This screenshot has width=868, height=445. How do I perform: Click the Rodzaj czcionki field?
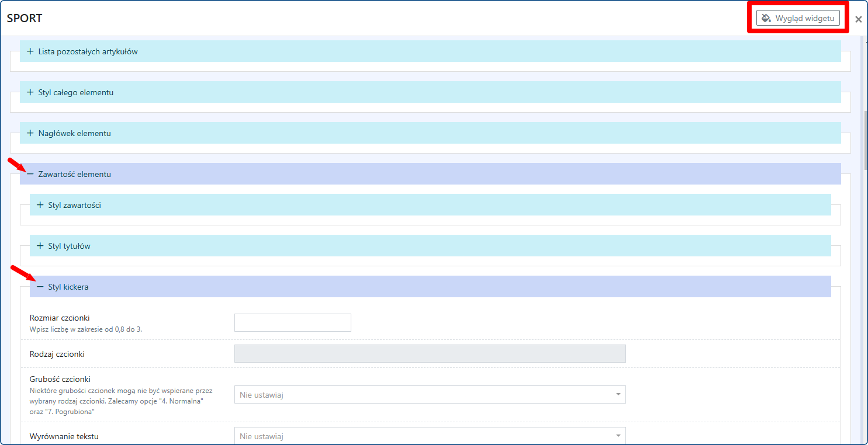click(x=430, y=353)
